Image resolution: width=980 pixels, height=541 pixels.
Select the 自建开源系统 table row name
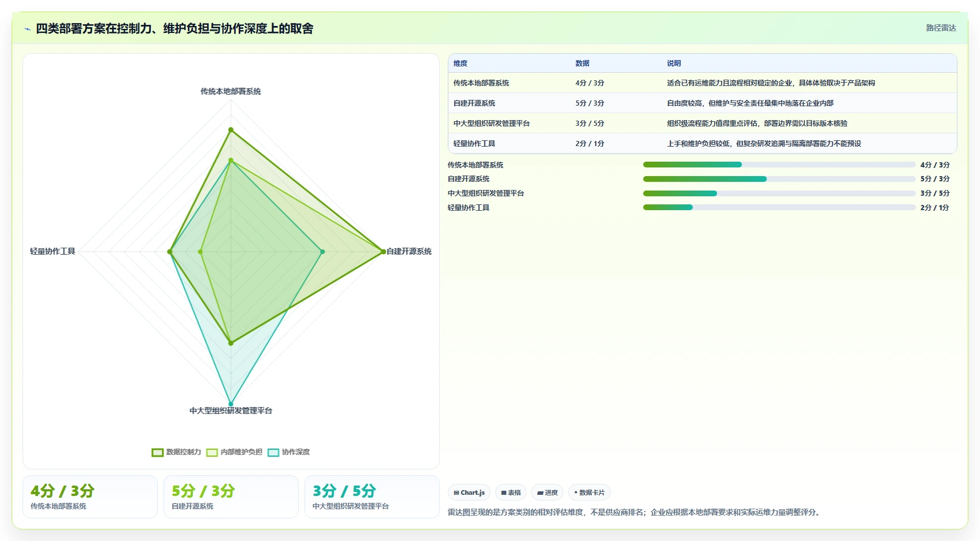coord(474,103)
